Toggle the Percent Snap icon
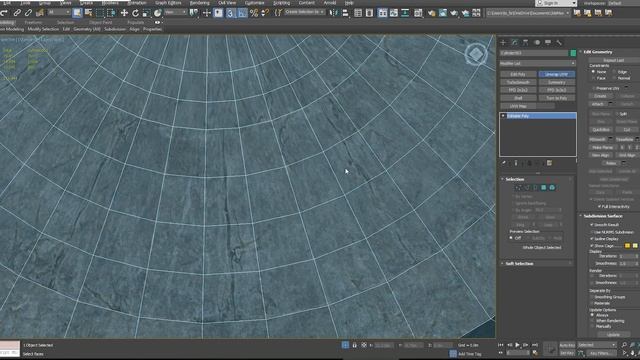The image size is (640, 360). 254,13
